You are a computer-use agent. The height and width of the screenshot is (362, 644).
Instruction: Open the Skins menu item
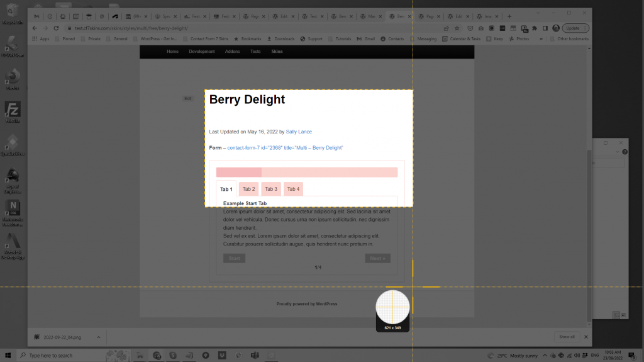tap(277, 52)
